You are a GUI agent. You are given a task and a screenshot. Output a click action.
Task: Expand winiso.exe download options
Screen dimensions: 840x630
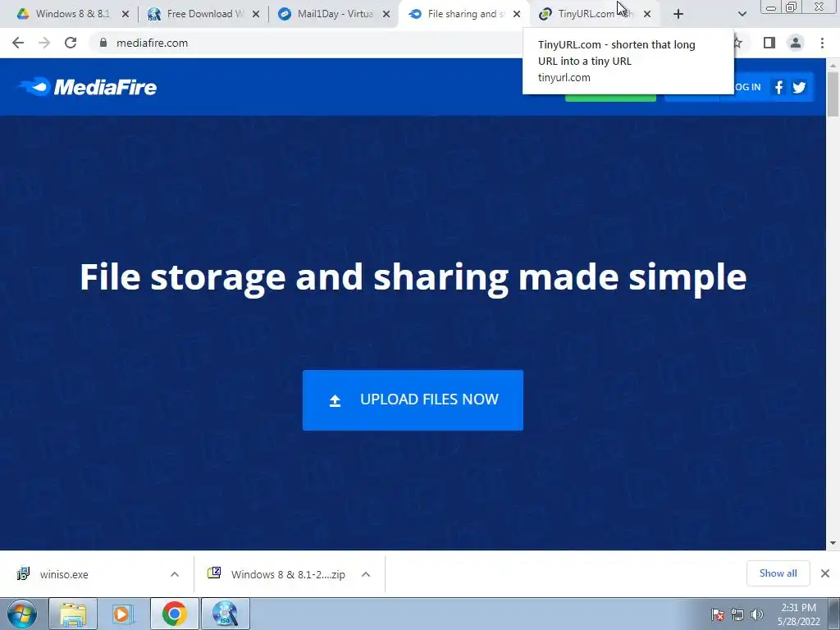175,574
